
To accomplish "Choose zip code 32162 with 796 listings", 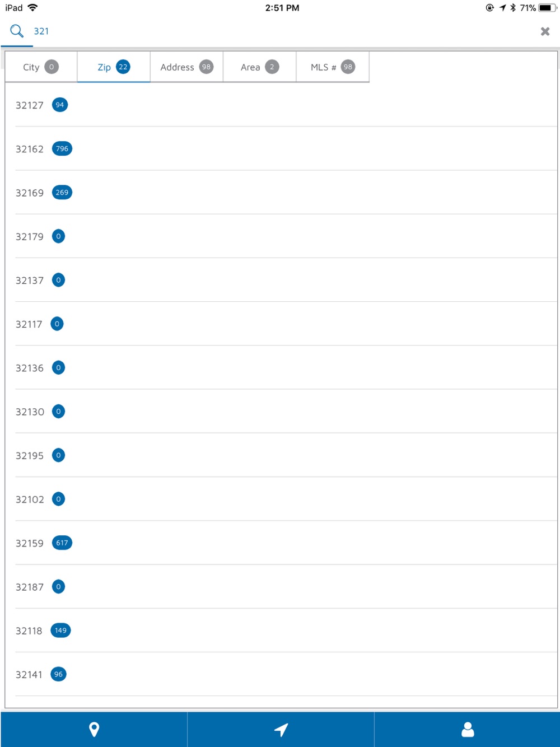I will point(286,149).
